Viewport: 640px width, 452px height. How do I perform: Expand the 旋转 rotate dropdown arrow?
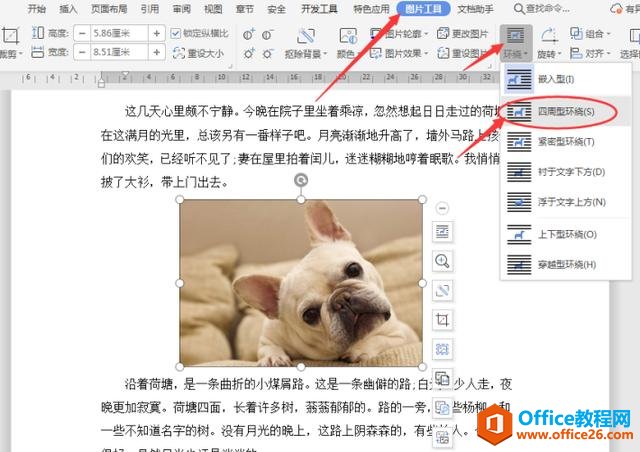[559, 54]
